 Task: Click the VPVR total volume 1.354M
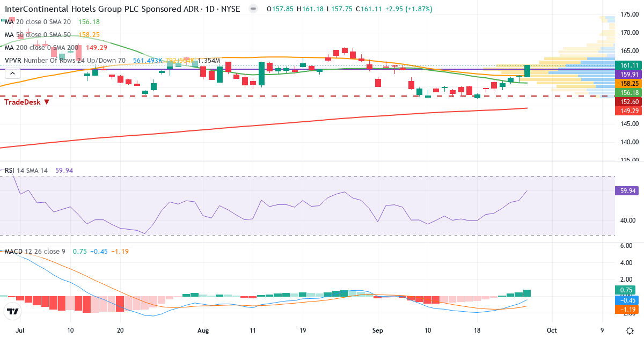tap(209, 61)
